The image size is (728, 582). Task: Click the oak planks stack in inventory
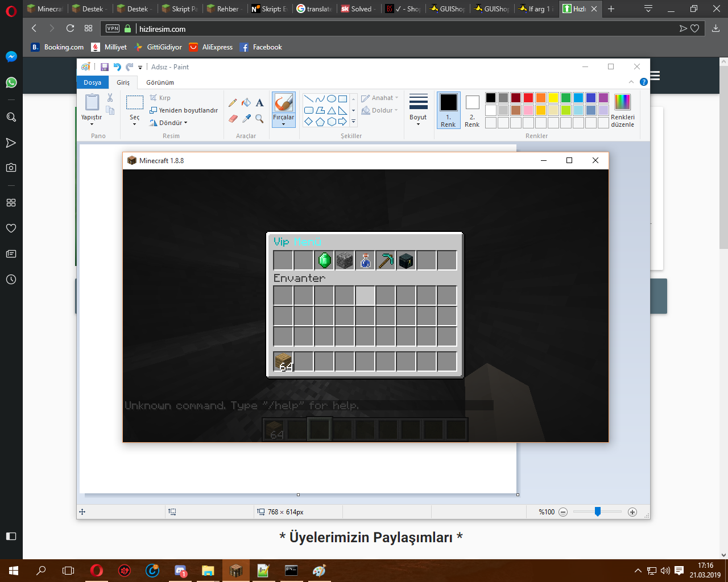[x=283, y=361]
